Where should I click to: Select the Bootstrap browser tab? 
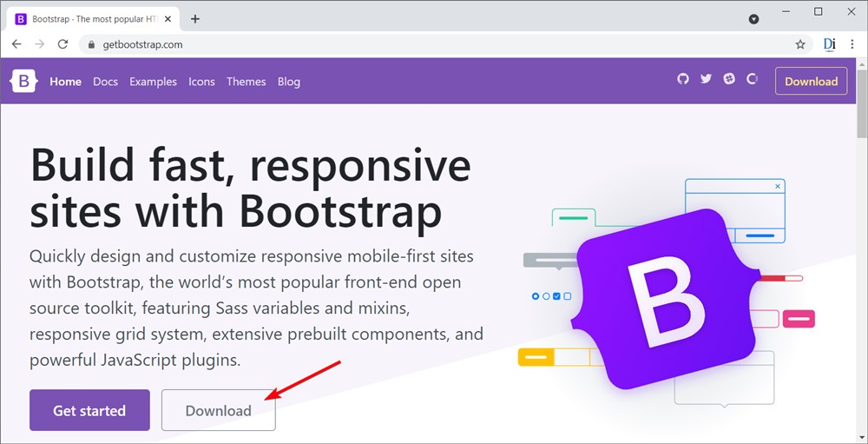click(x=94, y=19)
